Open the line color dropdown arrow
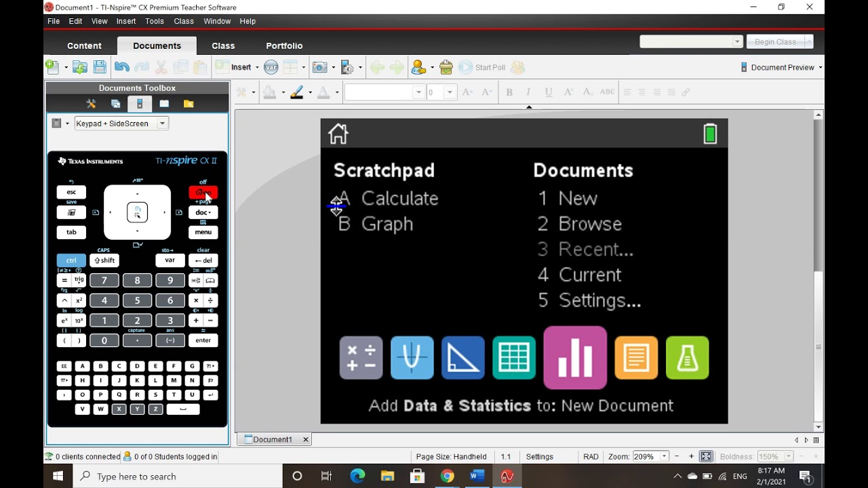Screen dimensions: 868x488 (309, 92)
